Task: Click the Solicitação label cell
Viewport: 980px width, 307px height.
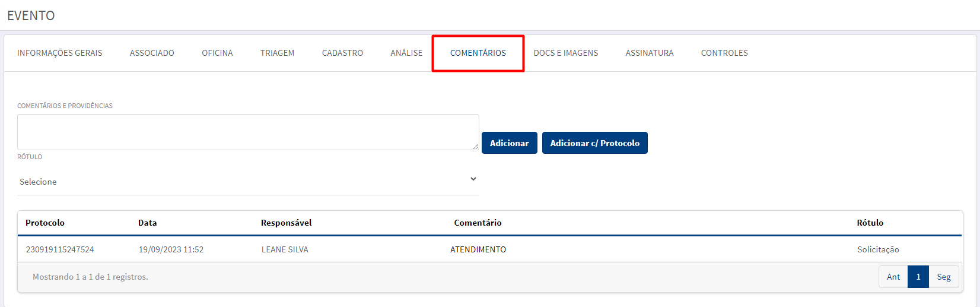Action: point(878,249)
